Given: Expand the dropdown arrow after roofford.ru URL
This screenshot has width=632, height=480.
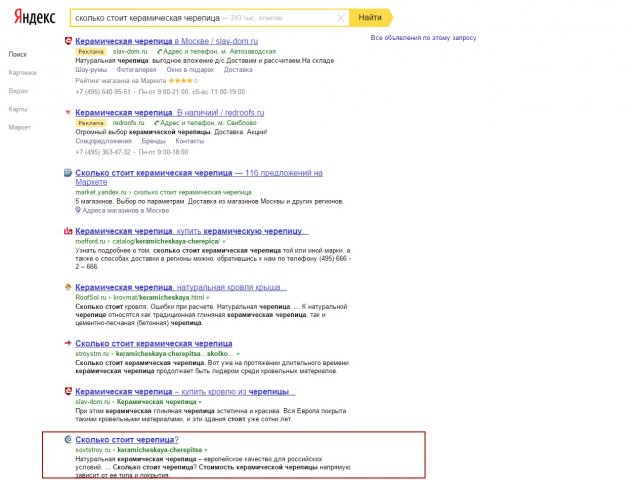Looking at the screenshot, I should coord(224,242).
